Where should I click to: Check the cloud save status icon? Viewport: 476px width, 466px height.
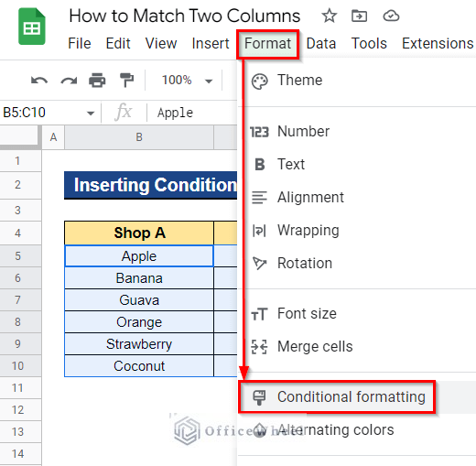tap(391, 16)
